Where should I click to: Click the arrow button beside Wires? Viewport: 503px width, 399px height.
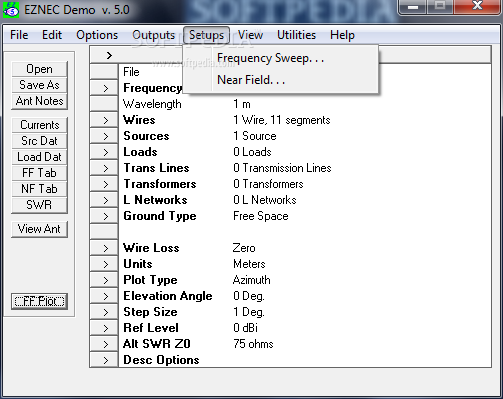[x=104, y=120]
